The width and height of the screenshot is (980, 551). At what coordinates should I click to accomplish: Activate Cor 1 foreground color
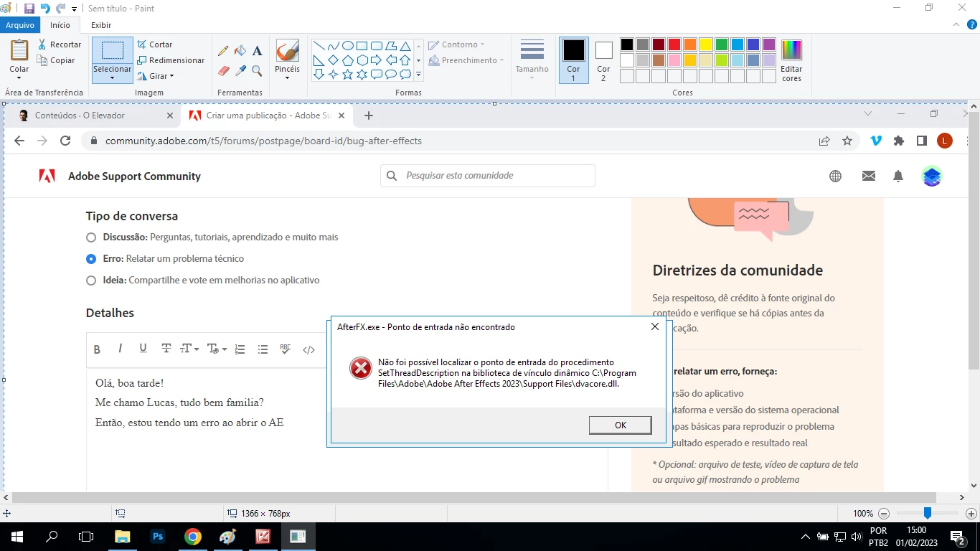click(573, 60)
